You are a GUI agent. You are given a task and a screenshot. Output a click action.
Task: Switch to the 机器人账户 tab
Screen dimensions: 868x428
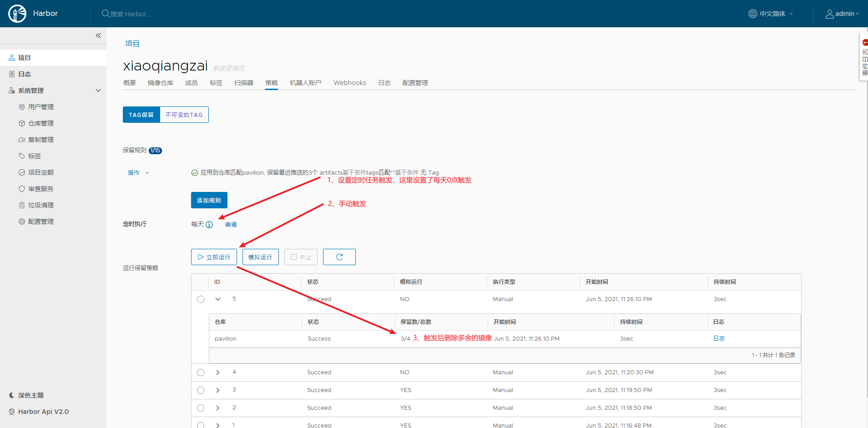click(306, 83)
